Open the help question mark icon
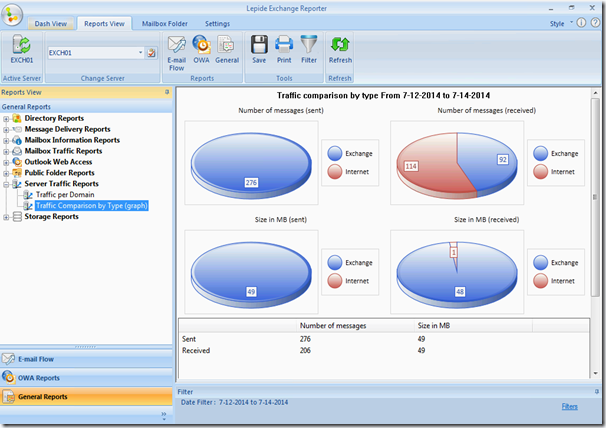The width and height of the screenshot is (606, 428). 595,23
